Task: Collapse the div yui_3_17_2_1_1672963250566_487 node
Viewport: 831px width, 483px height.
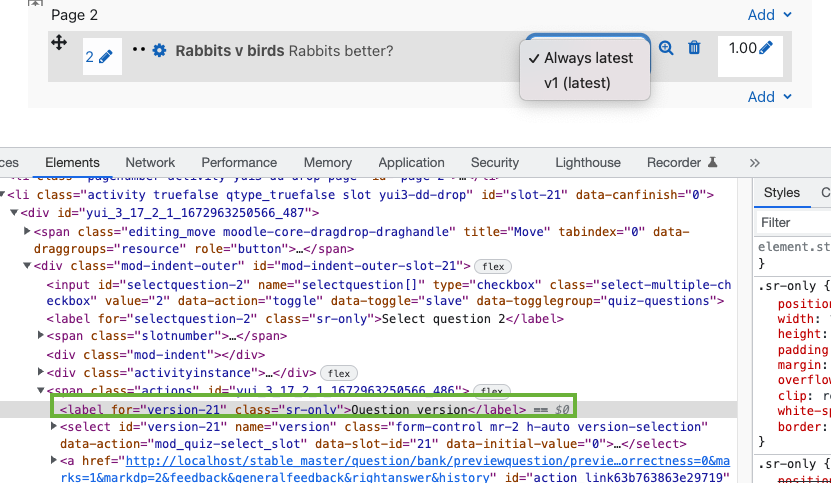Action: (x=14, y=213)
